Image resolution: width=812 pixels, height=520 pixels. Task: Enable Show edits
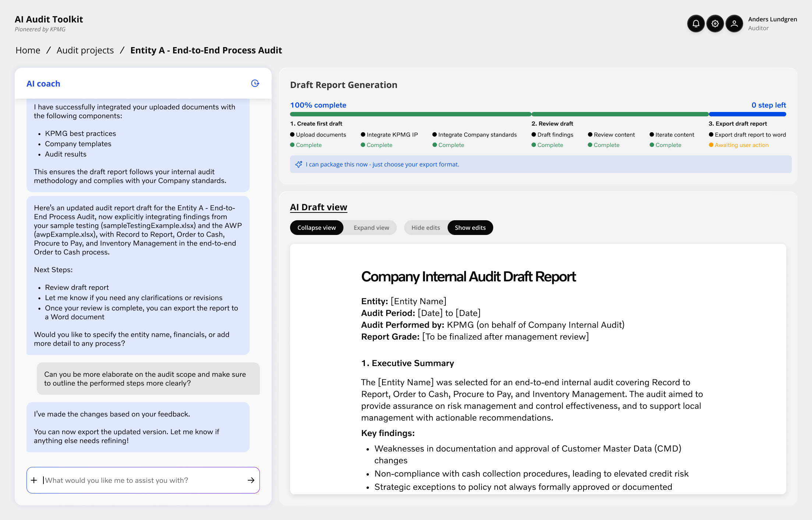pos(470,228)
